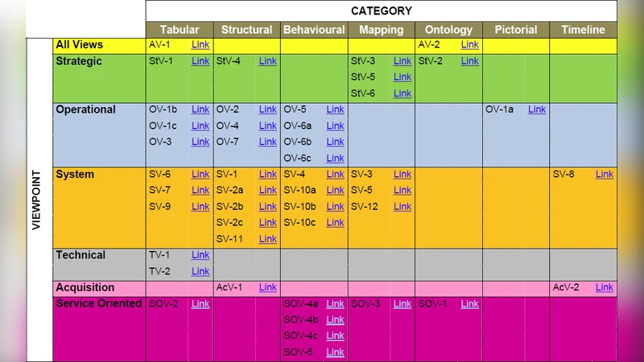Click the Operational viewpoint row label
644x362 pixels.
(86, 109)
